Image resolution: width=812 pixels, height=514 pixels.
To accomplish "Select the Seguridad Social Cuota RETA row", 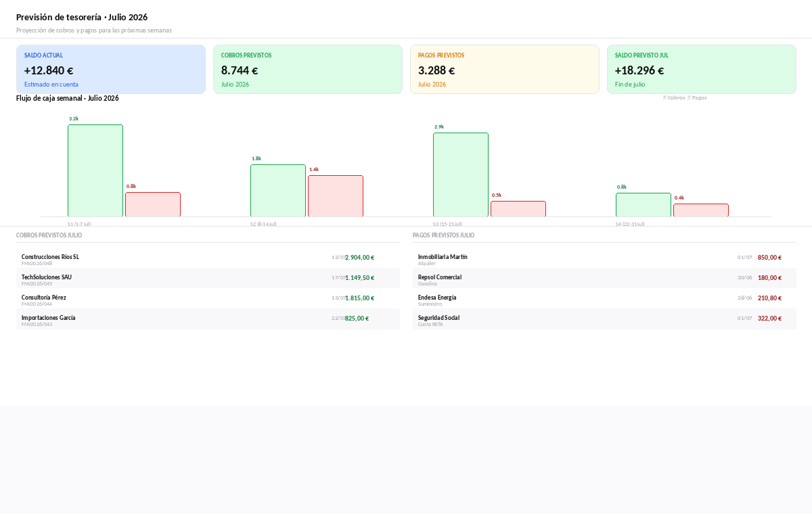I will tap(604, 319).
